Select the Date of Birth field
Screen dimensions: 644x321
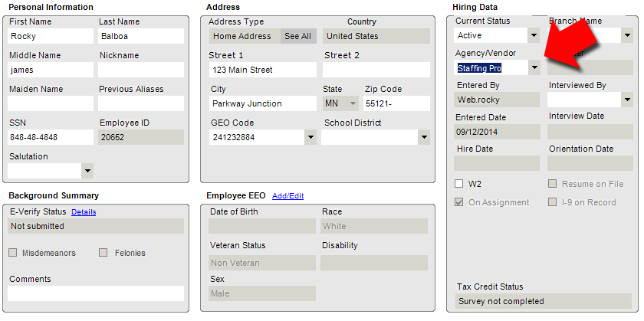pyautogui.click(x=262, y=226)
